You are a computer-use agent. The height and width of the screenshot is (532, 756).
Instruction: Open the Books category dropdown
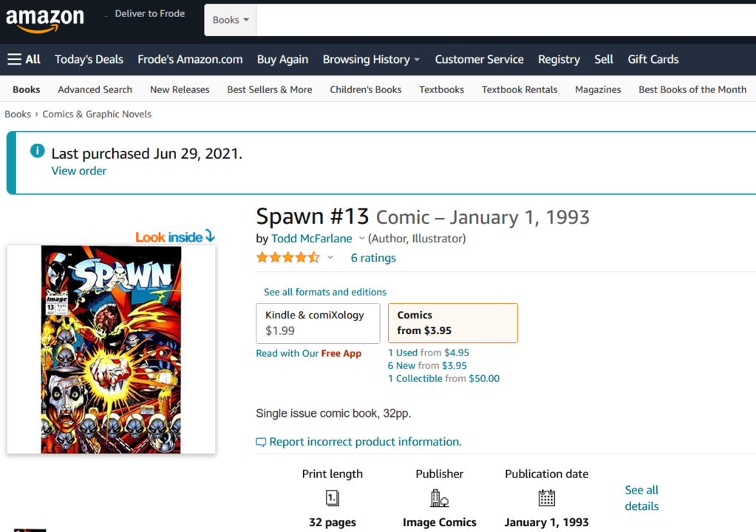click(230, 20)
